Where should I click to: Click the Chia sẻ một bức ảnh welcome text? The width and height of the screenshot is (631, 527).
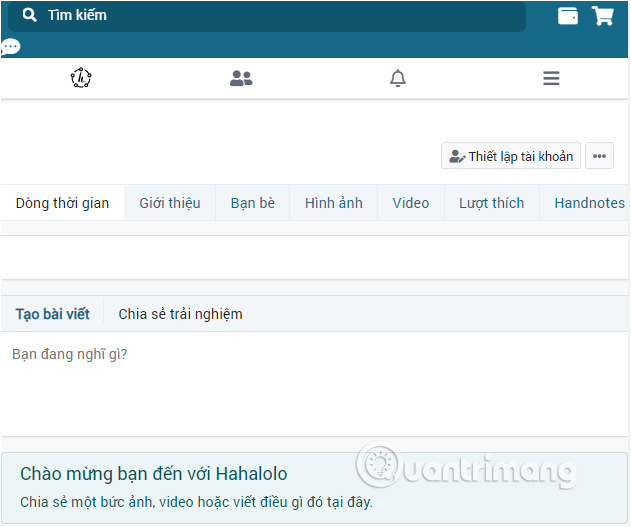(x=196, y=502)
